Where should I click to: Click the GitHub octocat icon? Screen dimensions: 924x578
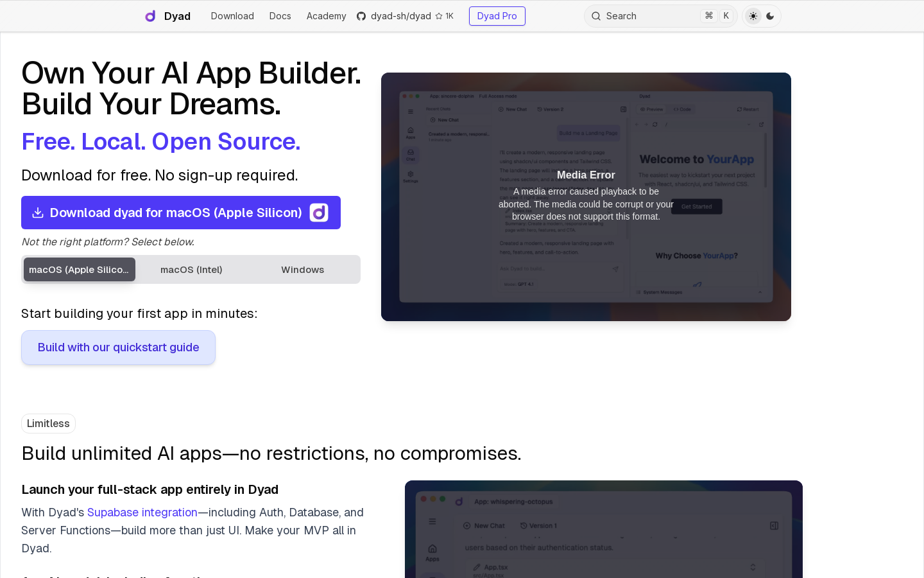[361, 16]
